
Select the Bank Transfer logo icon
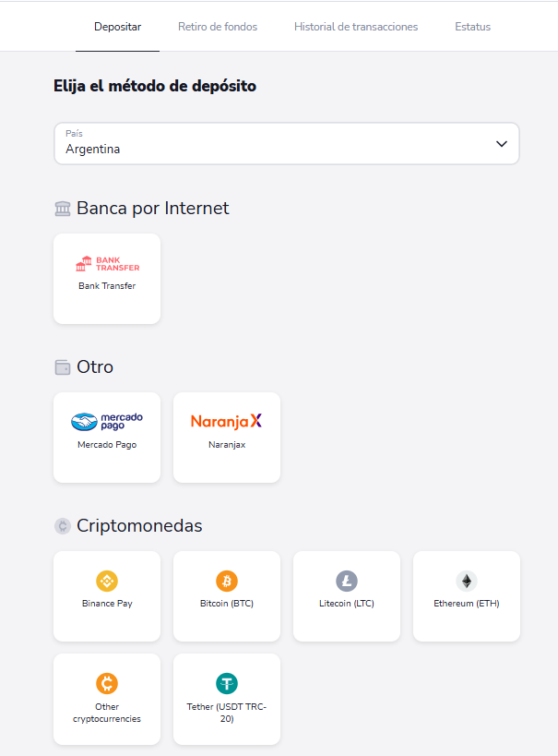(x=107, y=264)
